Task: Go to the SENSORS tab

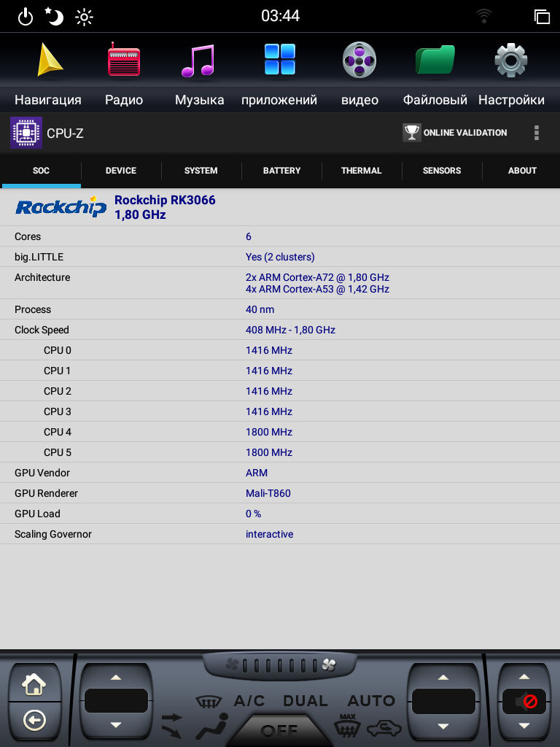Action: pos(442,171)
